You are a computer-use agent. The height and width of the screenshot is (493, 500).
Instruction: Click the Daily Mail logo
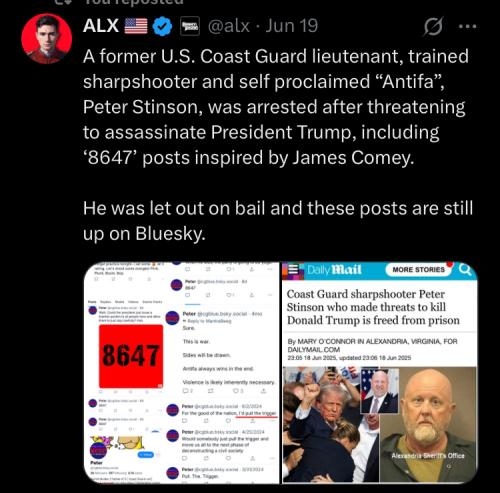(x=334, y=269)
